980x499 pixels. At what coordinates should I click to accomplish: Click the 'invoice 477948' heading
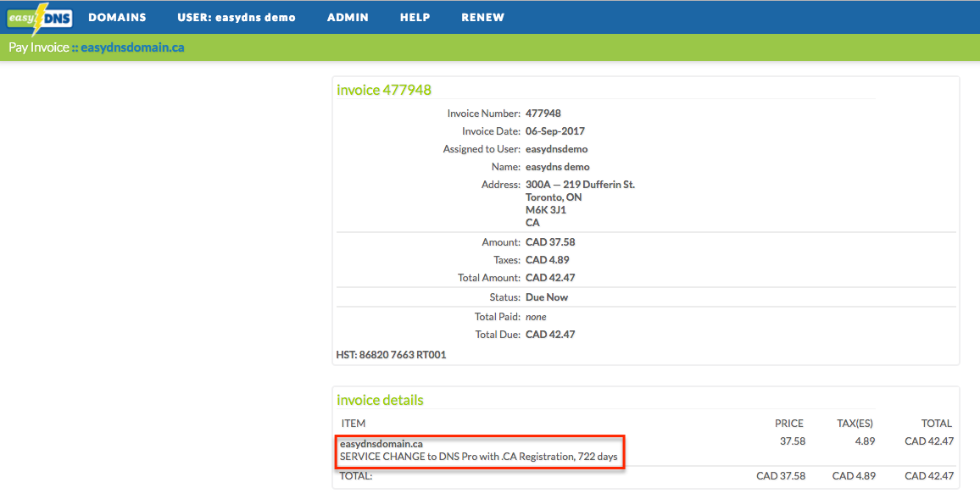point(384,90)
